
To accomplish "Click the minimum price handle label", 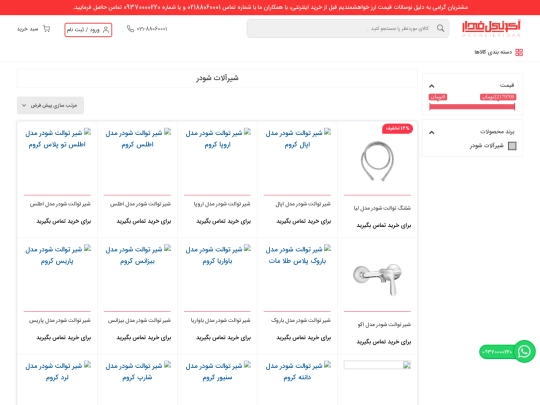I will 438,97.
